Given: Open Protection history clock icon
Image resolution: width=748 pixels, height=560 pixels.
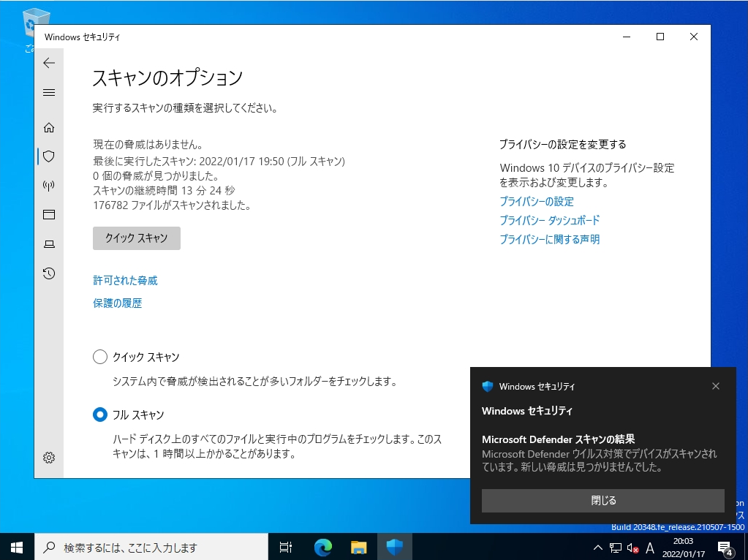Looking at the screenshot, I should tap(49, 273).
